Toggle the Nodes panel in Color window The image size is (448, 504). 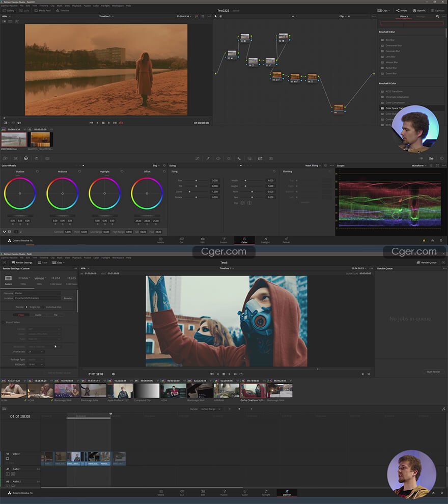pos(402,11)
